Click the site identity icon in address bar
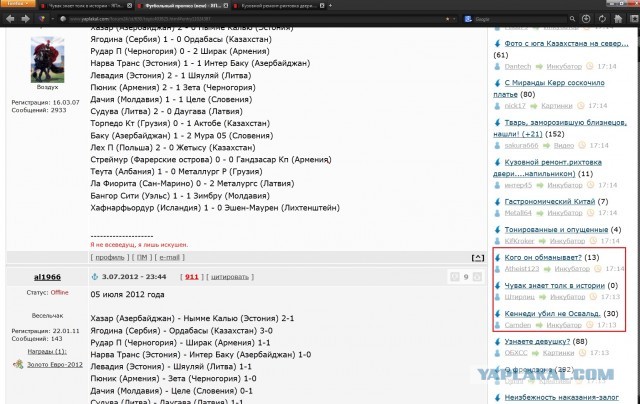640x404 pixels. [63, 19]
